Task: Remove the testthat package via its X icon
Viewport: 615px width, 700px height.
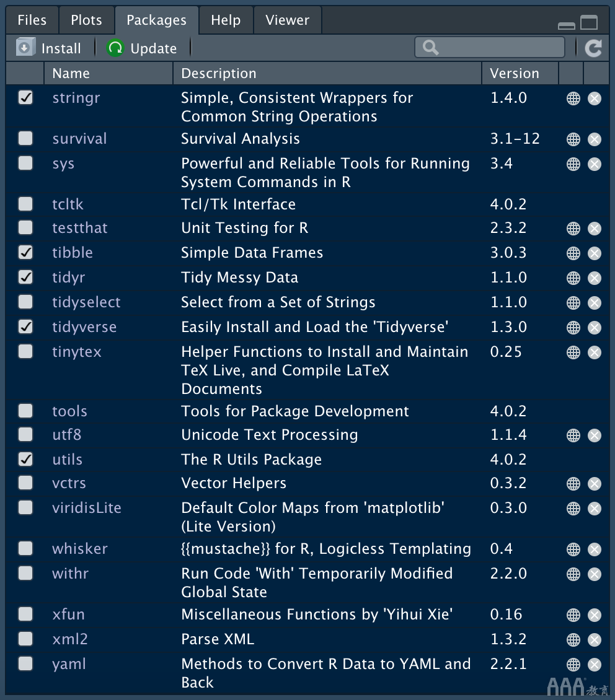Action: click(595, 229)
